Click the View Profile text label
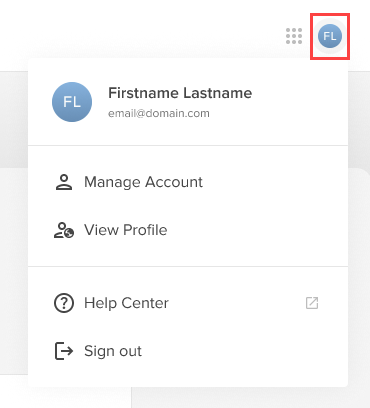The width and height of the screenshot is (370, 408). (x=126, y=230)
